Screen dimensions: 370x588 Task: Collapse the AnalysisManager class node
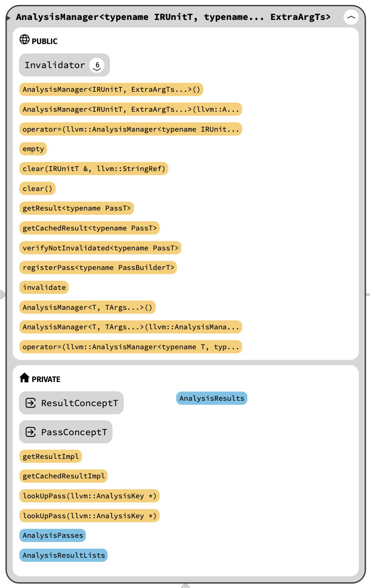tap(351, 17)
